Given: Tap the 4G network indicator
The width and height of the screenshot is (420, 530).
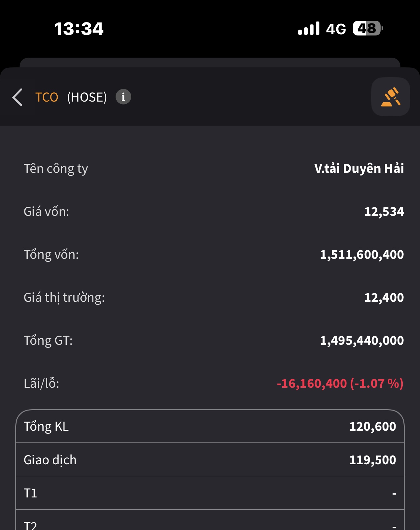Looking at the screenshot, I should coord(336,29).
